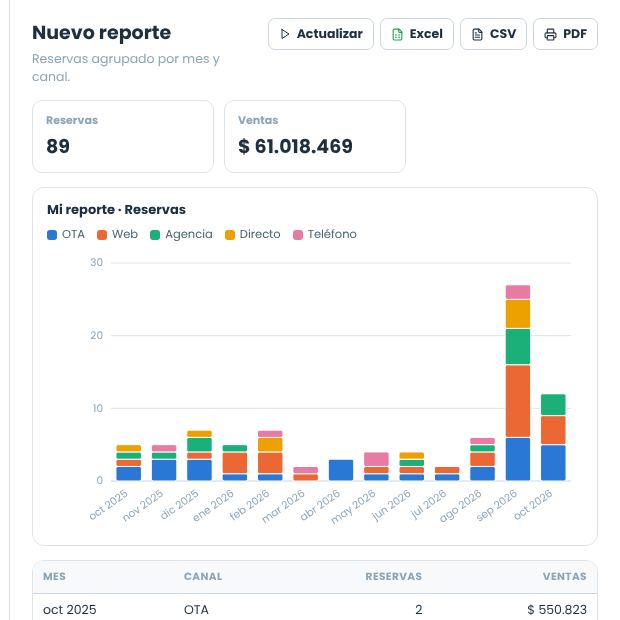Click Mi reporte · Reservas chart title
Image resolution: width=620 pixels, height=620 pixels.
pos(116,210)
